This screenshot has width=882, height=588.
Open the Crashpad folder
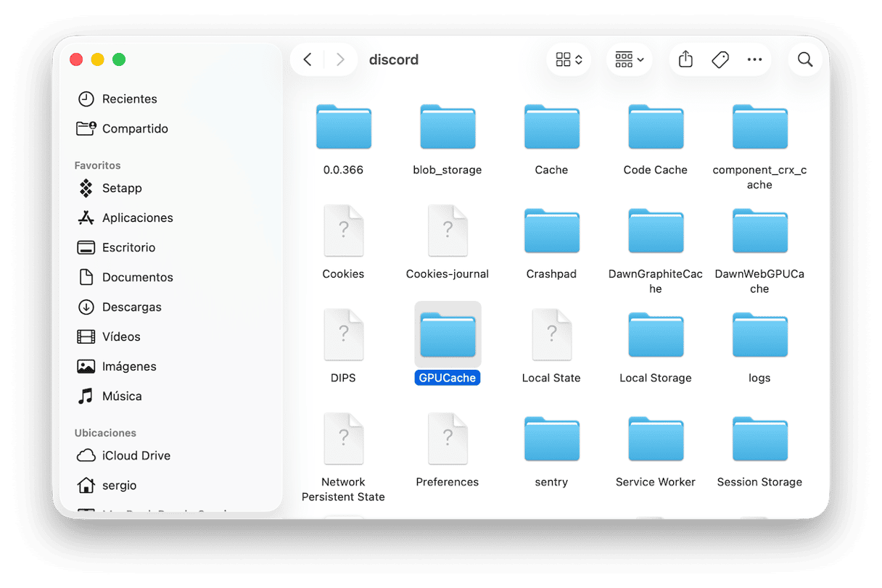coord(551,232)
